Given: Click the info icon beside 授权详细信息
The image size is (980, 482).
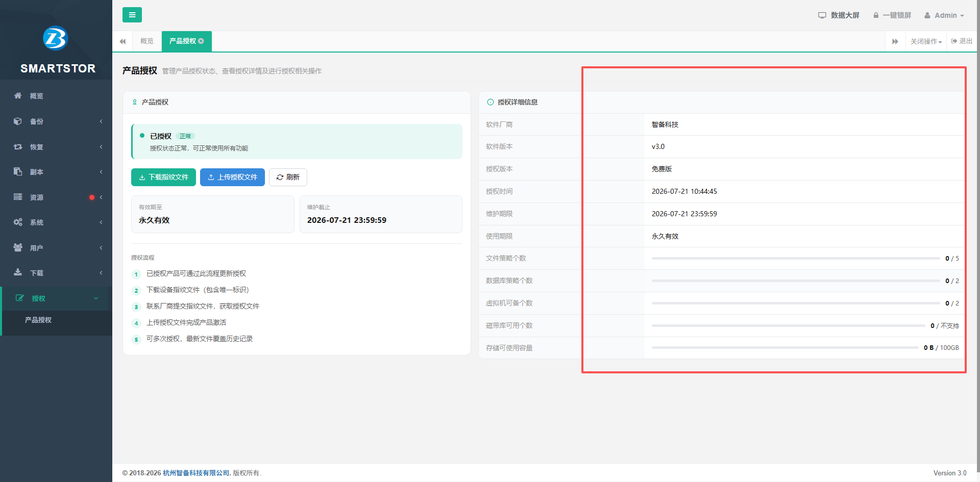Looking at the screenshot, I should click(491, 102).
